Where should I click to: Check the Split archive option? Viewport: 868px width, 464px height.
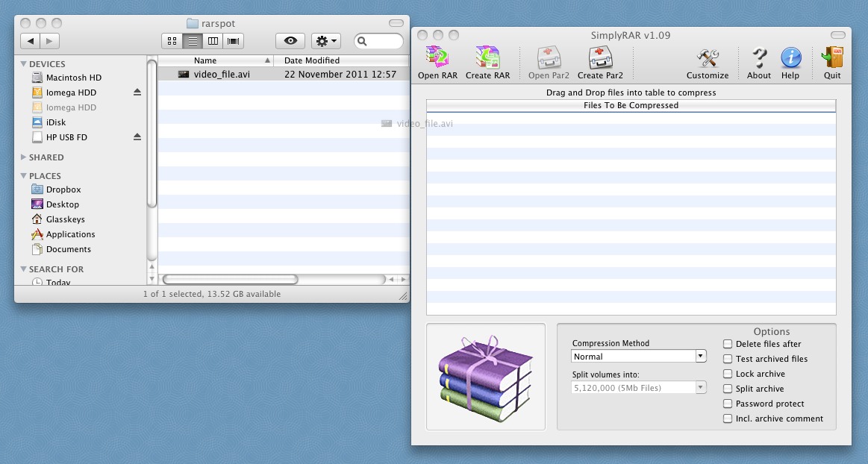(728, 389)
